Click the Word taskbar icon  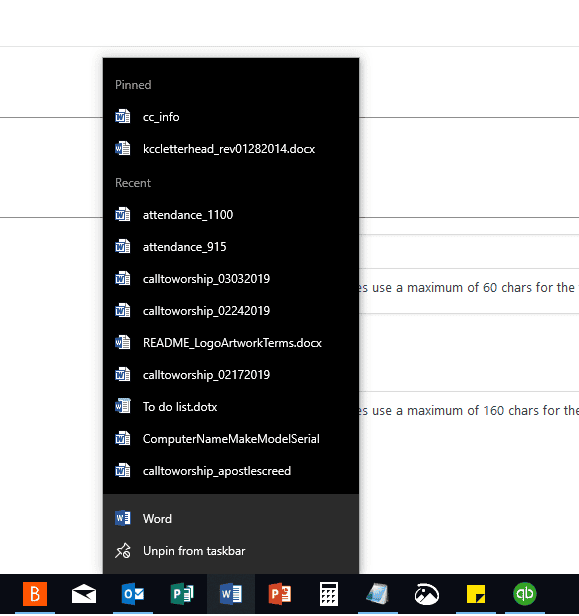point(231,594)
